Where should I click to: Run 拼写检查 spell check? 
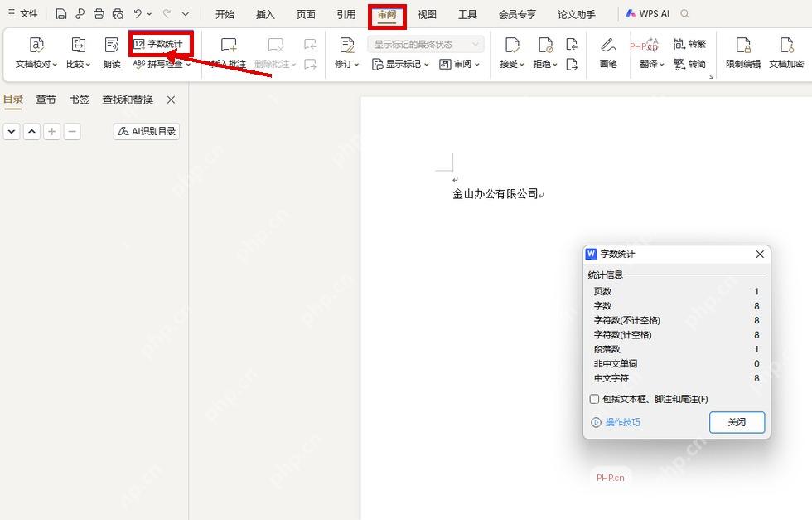(162, 64)
